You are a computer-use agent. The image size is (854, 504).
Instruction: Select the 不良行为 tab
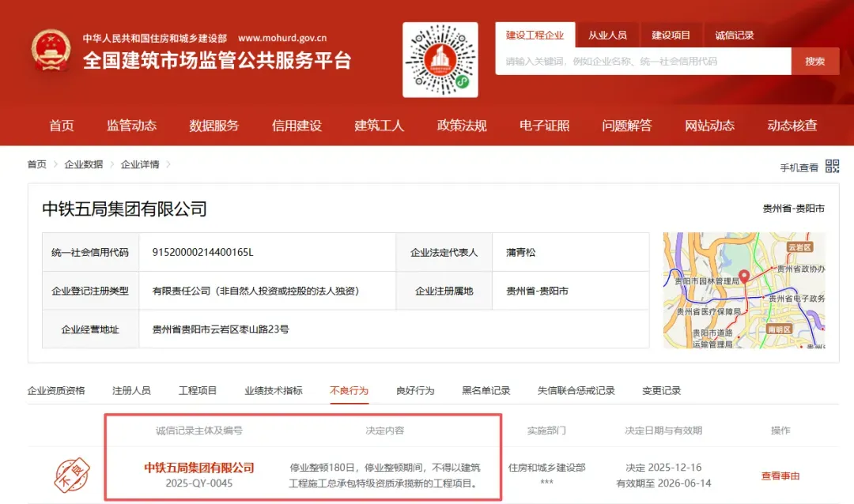point(350,390)
